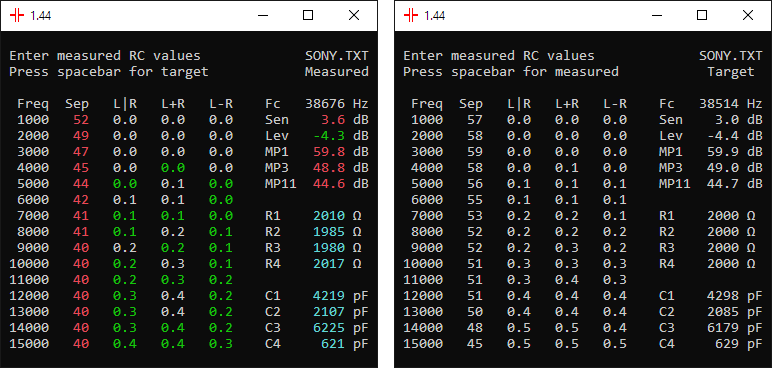Image resolution: width=772 pixels, height=368 pixels.
Task: Click the SONY.TXT file name in the Target window
Action: pyautogui.click(x=731, y=56)
